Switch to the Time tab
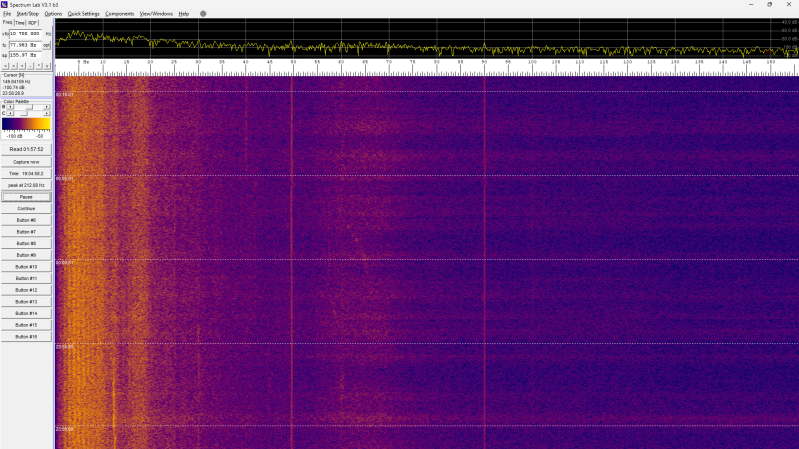The width and height of the screenshot is (799, 449). click(20, 23)
